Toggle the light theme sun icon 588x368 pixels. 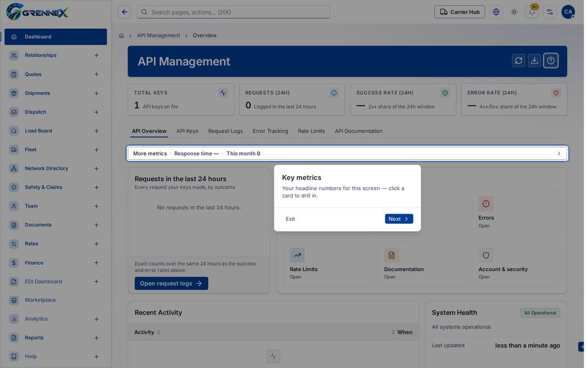coord(514,12)
